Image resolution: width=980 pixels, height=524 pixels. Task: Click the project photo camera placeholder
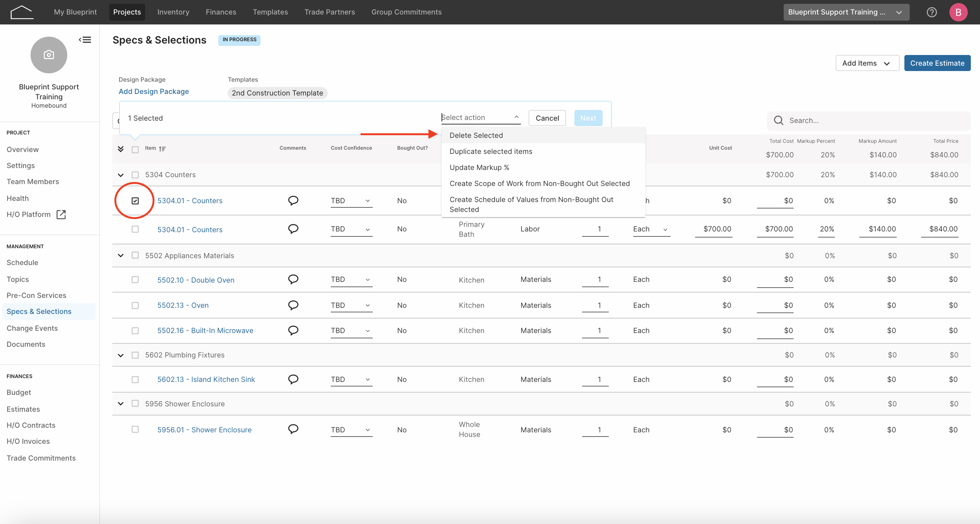pos(49,55)
